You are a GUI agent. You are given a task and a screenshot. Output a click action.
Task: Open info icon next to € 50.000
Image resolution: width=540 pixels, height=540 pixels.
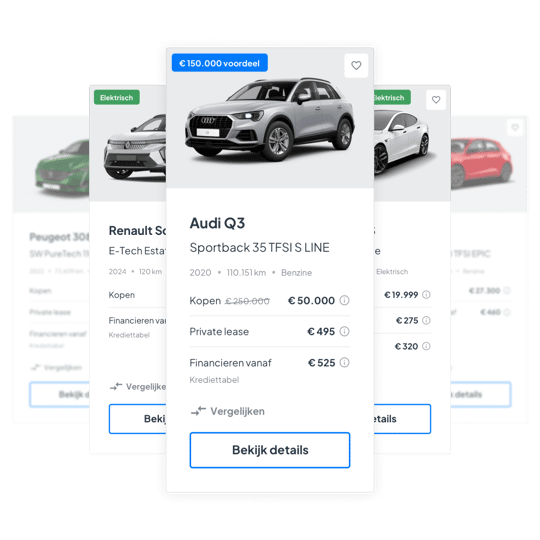pos(344,300)
